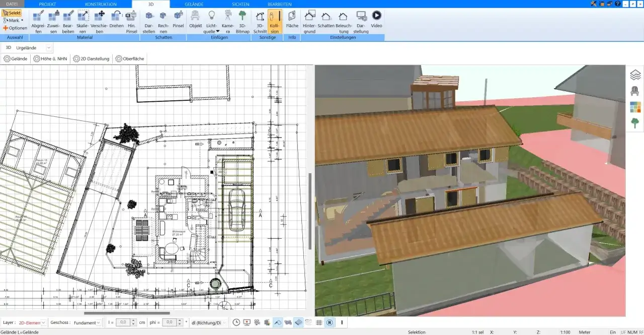The image size is (644, 335).
Task: Expand the Lichtquelle dropdown arrow
Action: pos(218,31)
